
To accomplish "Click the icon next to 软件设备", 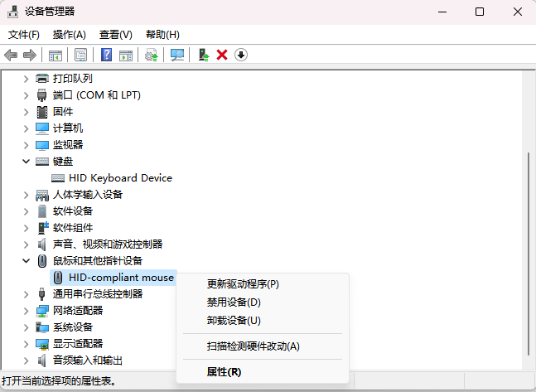I will click(42, 211).
